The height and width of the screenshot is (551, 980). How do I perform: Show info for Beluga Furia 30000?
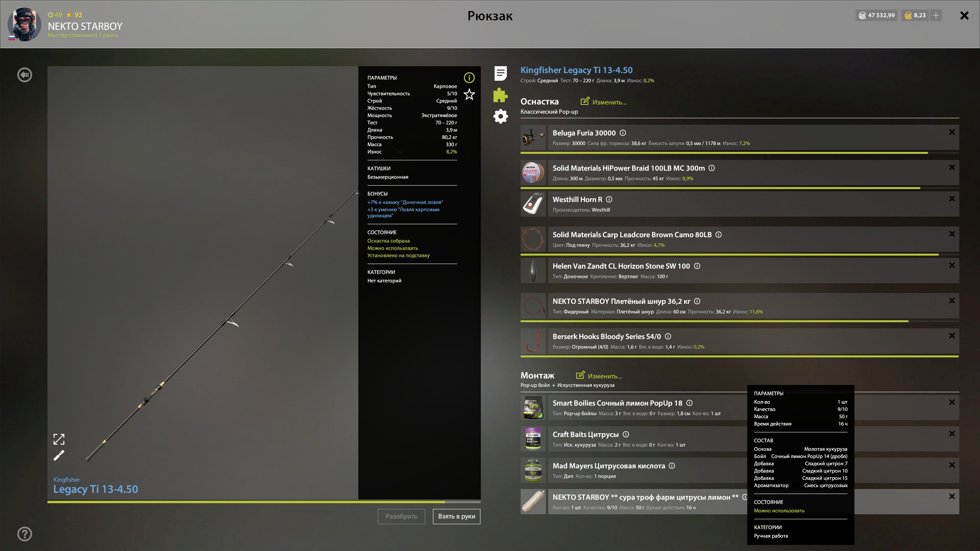pyautogui.click(x=623, y=133)
